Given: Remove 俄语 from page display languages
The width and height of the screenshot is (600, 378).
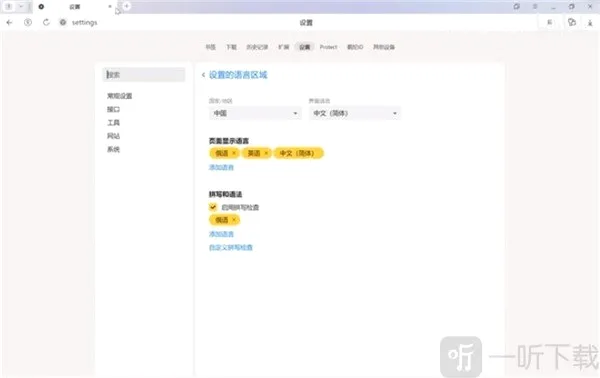Looking at the screenshot, I should (x=234, y=153).
